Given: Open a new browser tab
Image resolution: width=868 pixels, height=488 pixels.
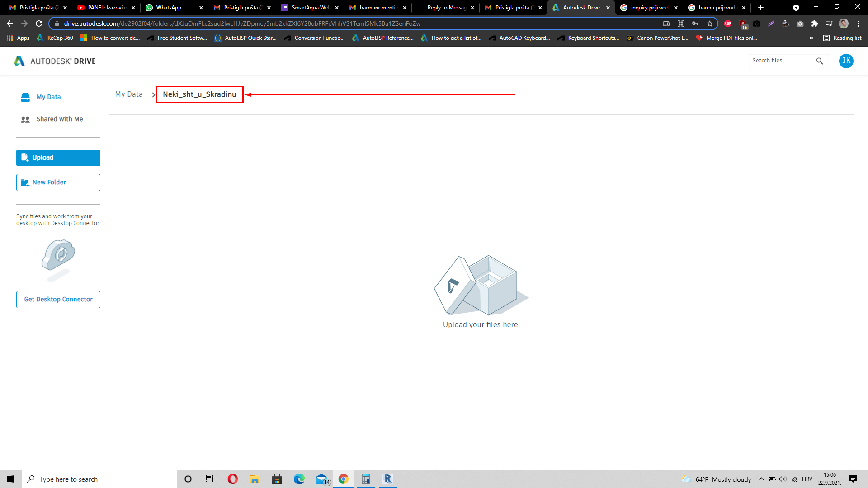Looking at the screenshot, I should (x=761, y=8).
